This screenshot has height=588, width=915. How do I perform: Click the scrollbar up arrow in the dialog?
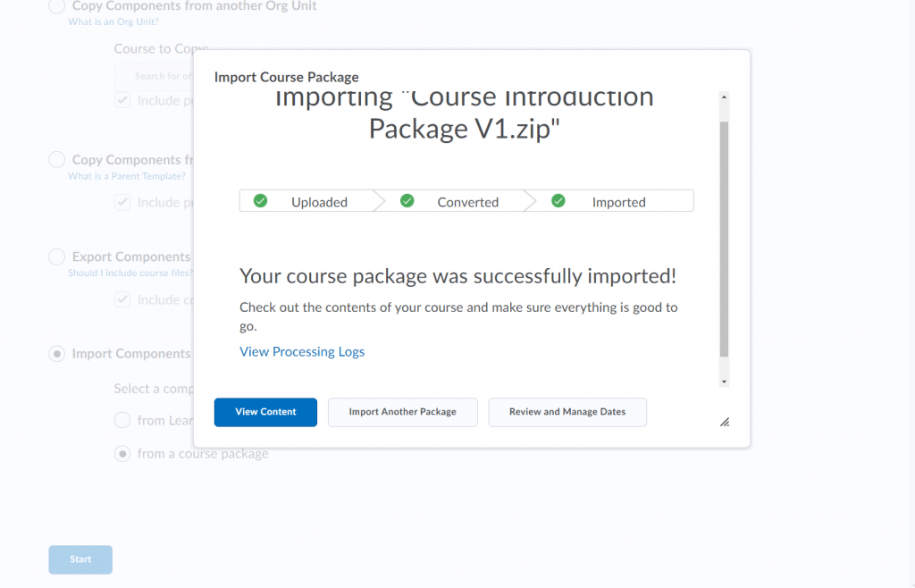point(724,97)
